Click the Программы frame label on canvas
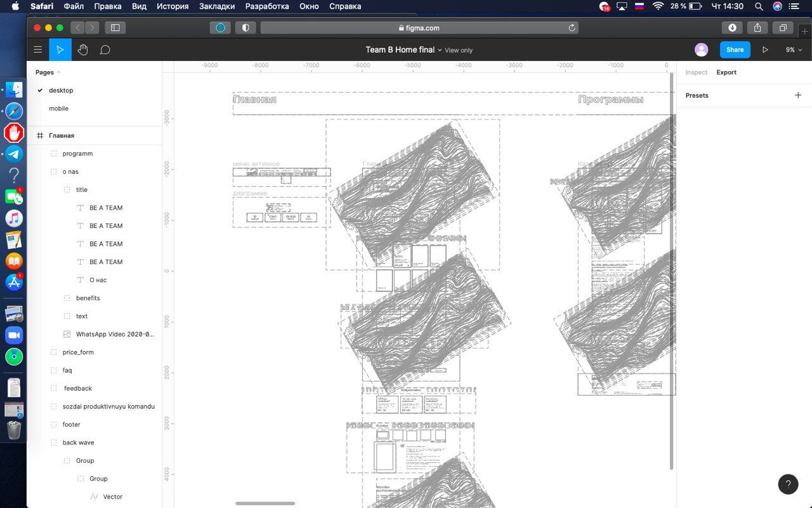Image resolution: width=812 pixels, height=508 pixels. [x=610, y=100]
